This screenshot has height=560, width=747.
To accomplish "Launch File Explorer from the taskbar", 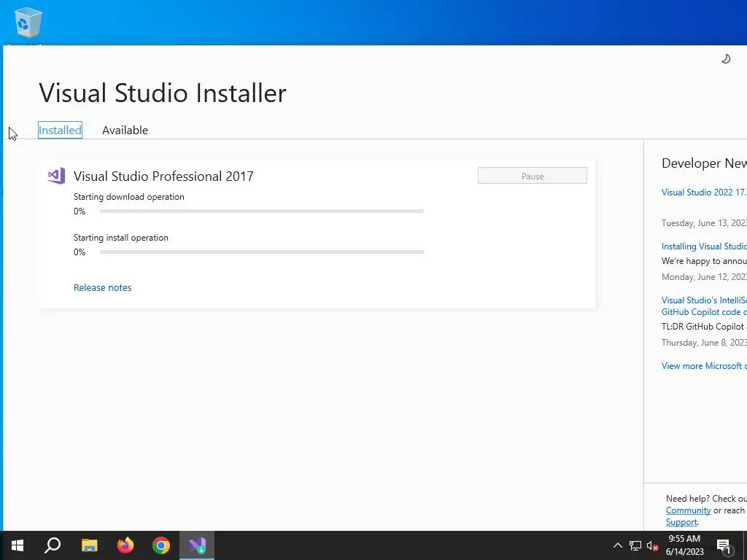I will (x=89, y=545).
